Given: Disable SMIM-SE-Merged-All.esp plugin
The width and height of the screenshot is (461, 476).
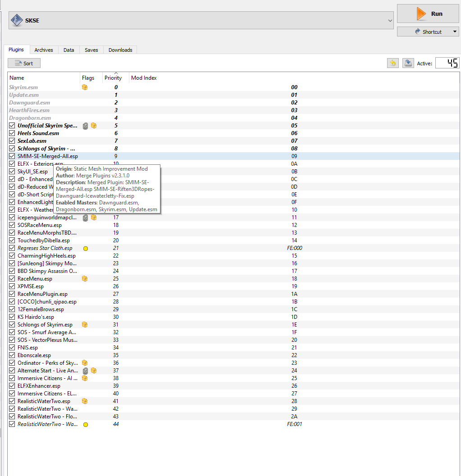Looking at the screenshot, I should coord(12,156).
